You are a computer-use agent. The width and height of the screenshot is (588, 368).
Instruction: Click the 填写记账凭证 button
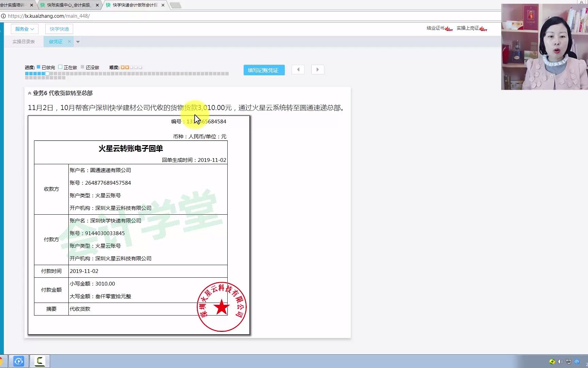[264, 70]
